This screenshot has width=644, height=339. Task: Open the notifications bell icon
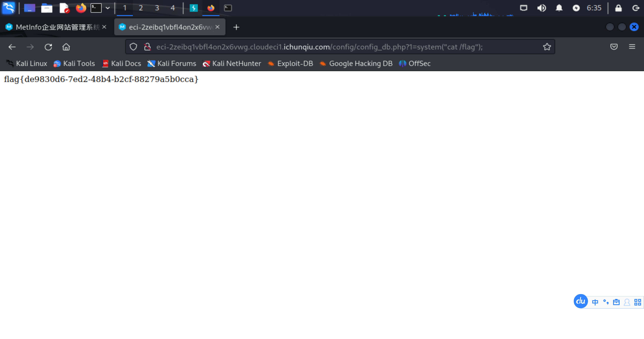559,8
